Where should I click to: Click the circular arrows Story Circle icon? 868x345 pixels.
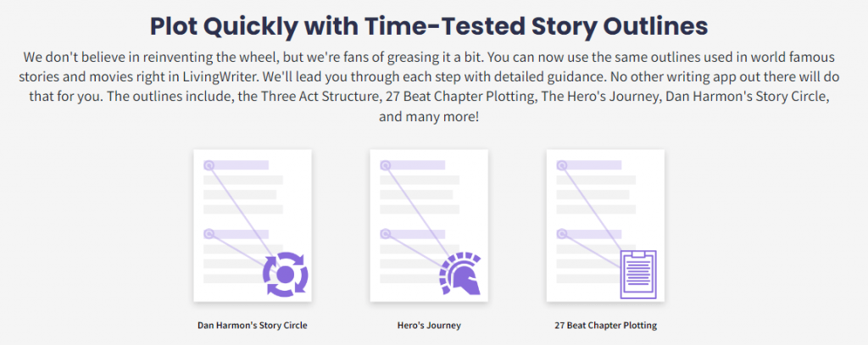pos(285,274)
